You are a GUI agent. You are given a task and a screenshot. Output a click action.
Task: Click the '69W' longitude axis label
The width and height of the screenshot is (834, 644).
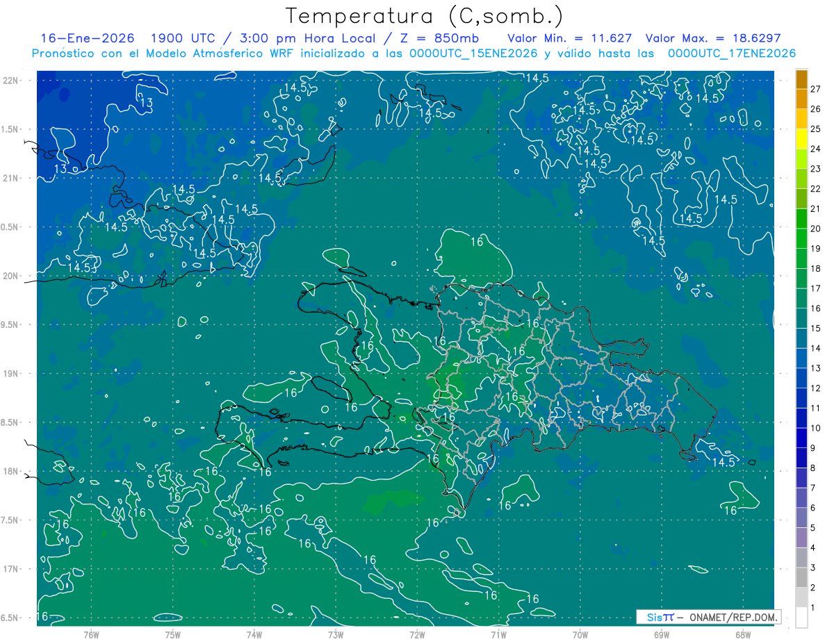click(x=661, y=634)
